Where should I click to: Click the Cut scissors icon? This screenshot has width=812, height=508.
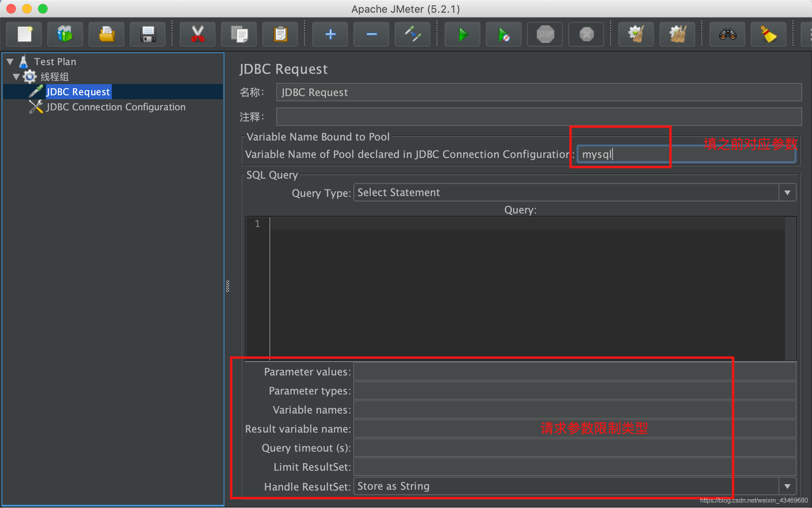point(197,35)
